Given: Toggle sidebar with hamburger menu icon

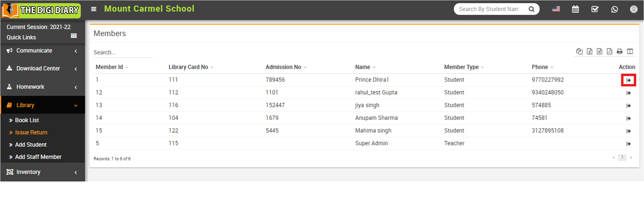Looking at the screenshot, I should (94, 9).
